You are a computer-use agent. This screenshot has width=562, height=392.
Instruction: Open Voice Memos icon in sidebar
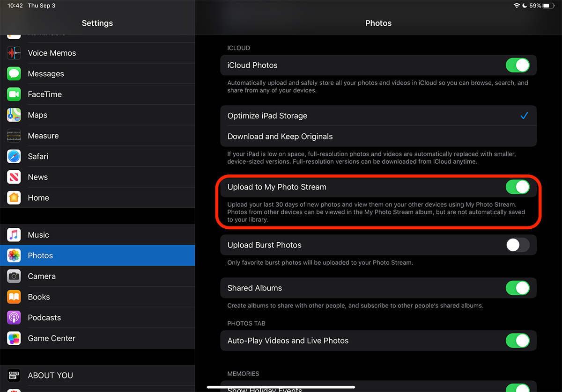14,53
